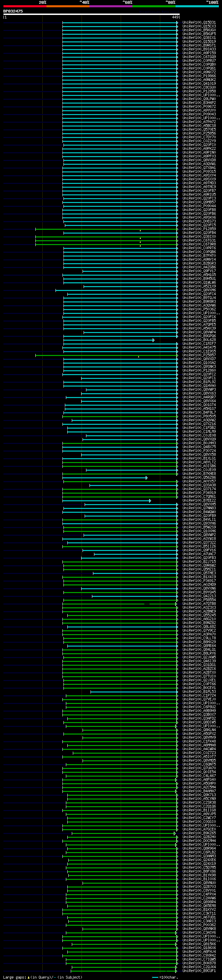Click the orange ~40% identity legend bar

68,6
